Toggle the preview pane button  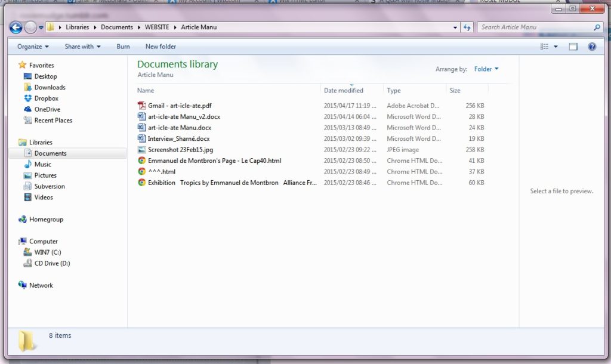click(x=573, y=47)
